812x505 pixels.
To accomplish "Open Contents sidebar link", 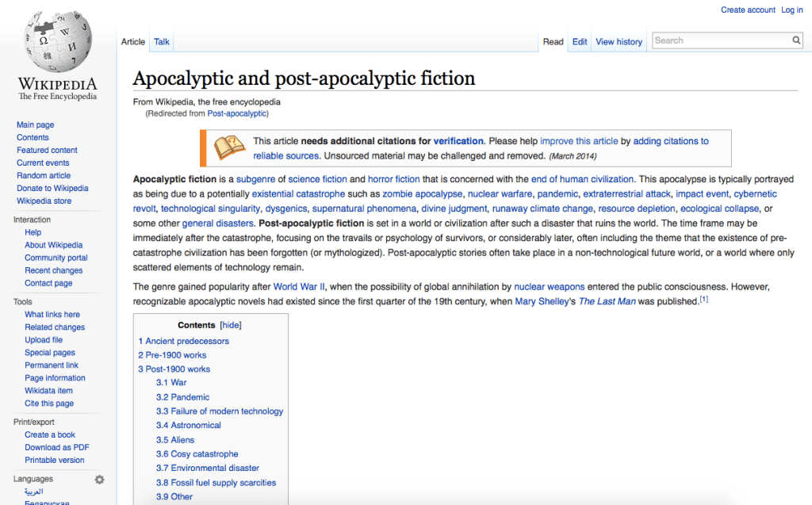I will point(33,137).
